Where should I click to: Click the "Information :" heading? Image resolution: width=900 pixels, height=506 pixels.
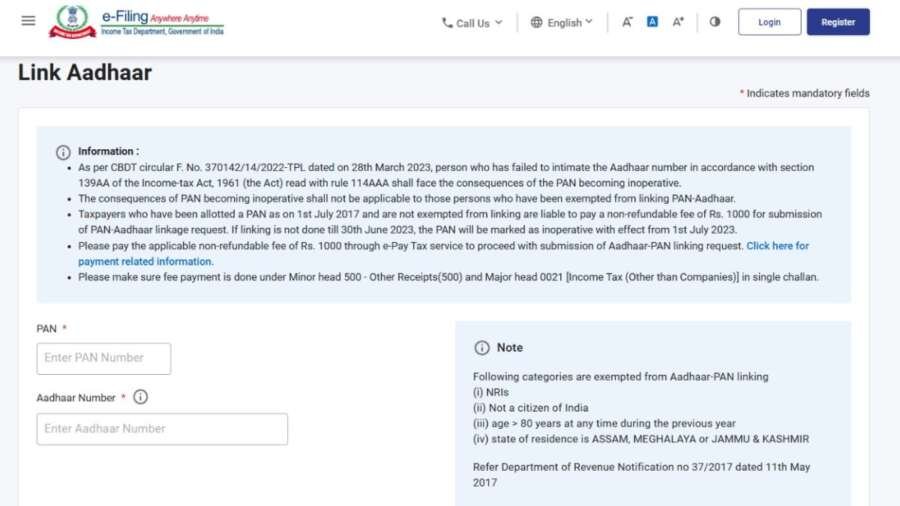(108, 151)
